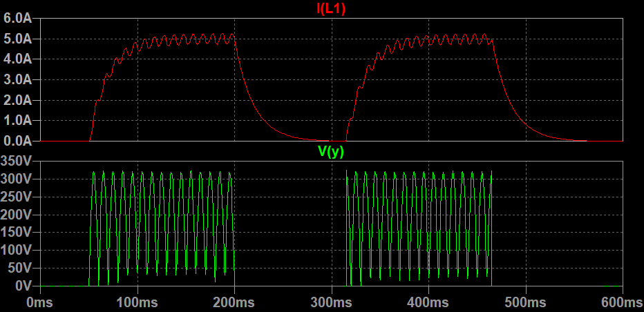Click the 0ms time axis label
Screen dimensions: 644x312
tap(40, 303)
